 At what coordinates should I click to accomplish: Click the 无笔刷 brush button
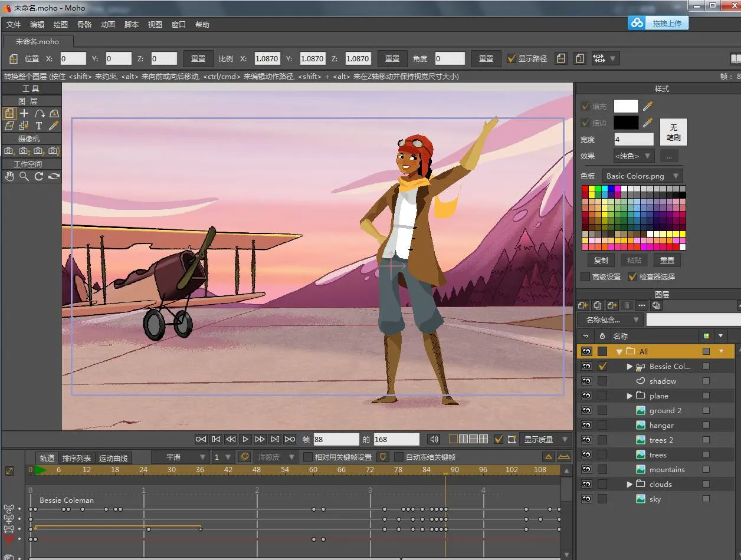coord(673,132)
